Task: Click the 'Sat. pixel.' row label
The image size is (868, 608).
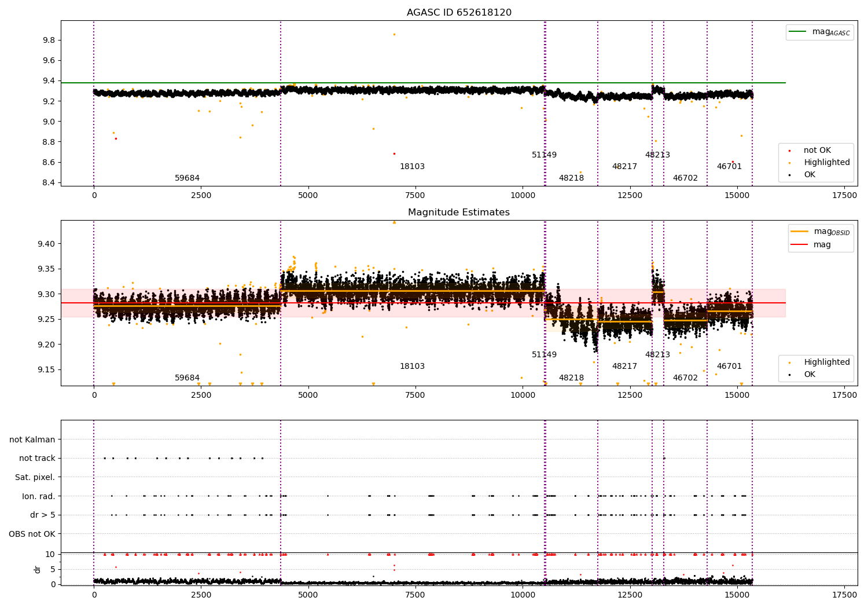Action: [x=35, y=478]
